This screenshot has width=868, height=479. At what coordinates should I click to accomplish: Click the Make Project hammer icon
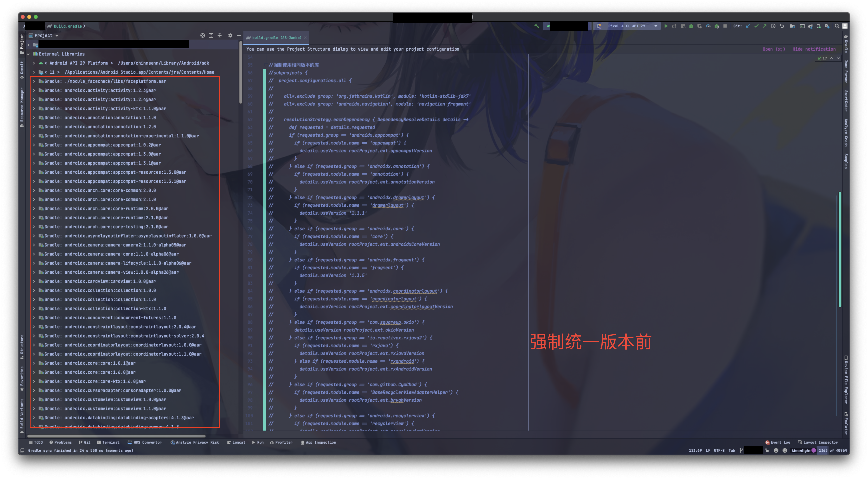(537, 26)
